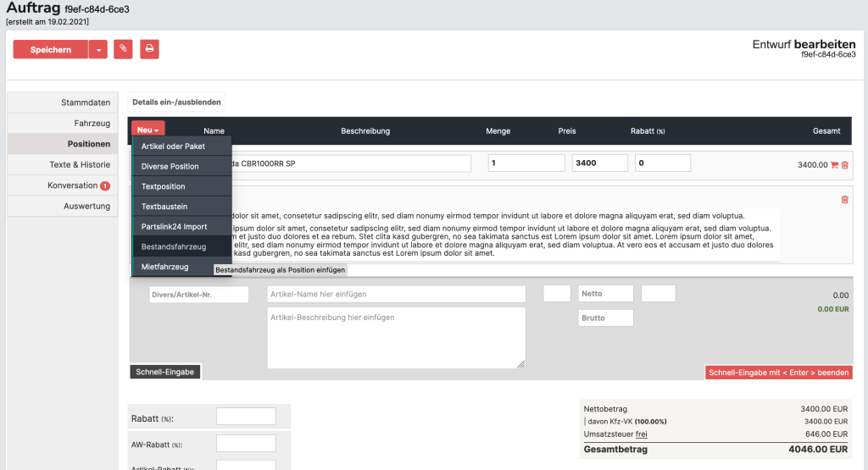Open the Speichern dropdown arrow
The height and width of the screenshot is (470, 868).
98,49
